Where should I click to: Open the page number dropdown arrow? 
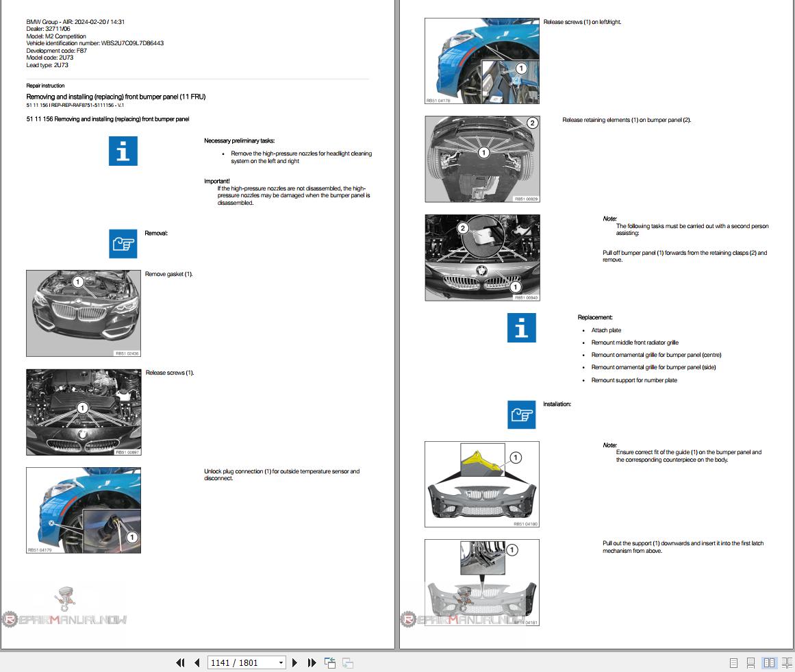point(281,663)
